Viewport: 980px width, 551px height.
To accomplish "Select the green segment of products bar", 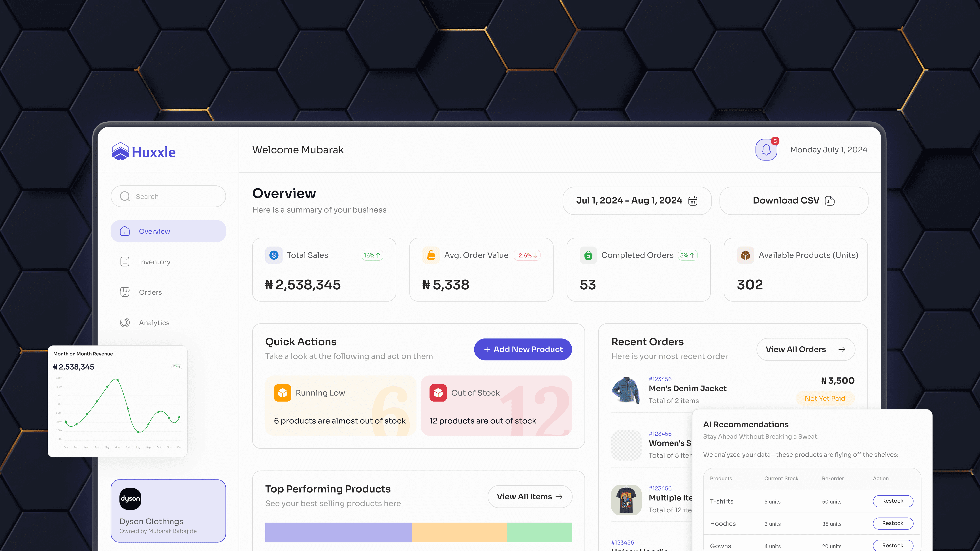I will (x=539, y=532).
